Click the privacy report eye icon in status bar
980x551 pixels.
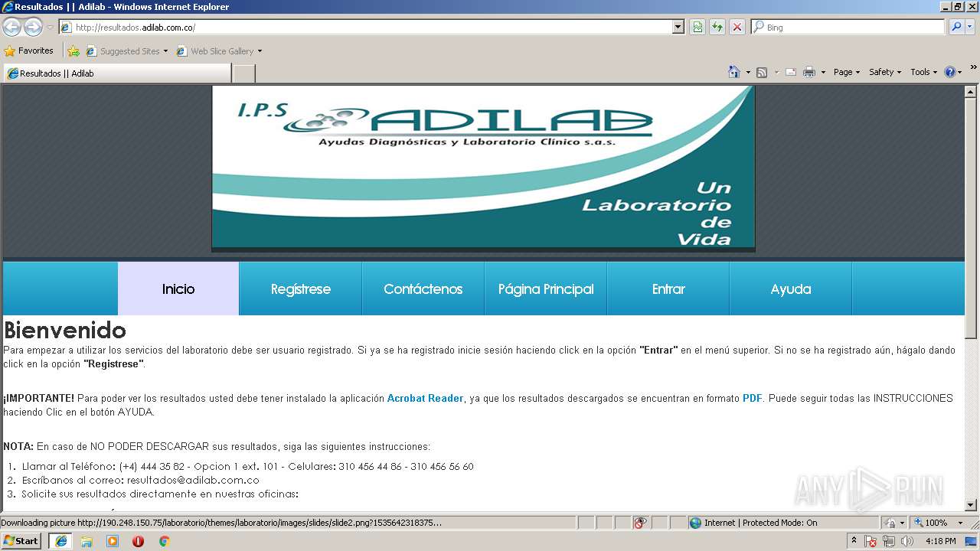[x=640, y=523]
